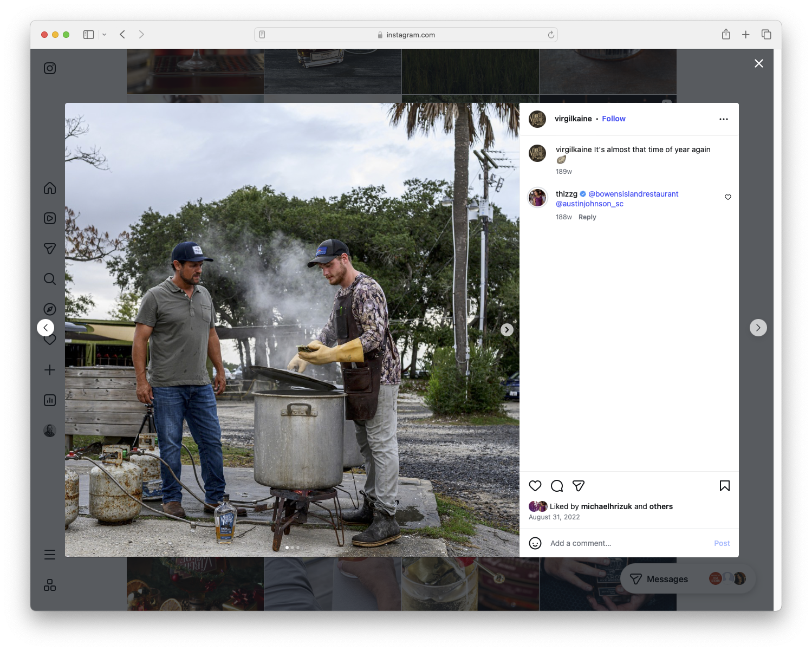Open the Home feed
812x651 pixels.
point(49,188)
